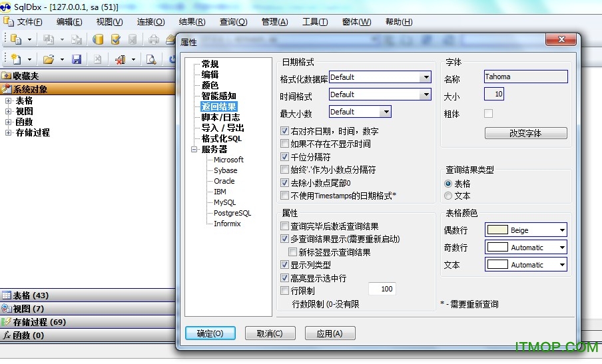The height and width of the screenshot is (364, 602).
Task: Click the open folder icon
Action: coord(49,59)
